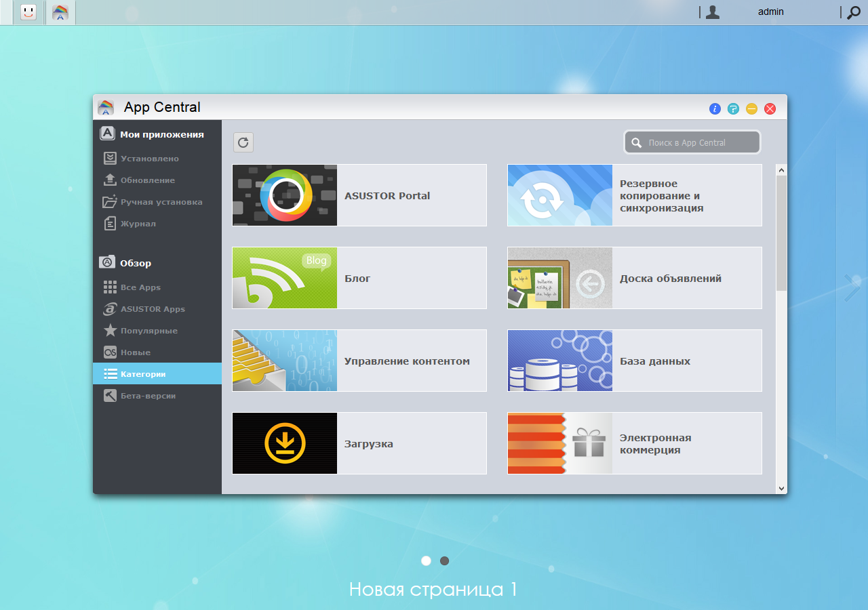Open the download arrow category thumbnail

[285, 443]
